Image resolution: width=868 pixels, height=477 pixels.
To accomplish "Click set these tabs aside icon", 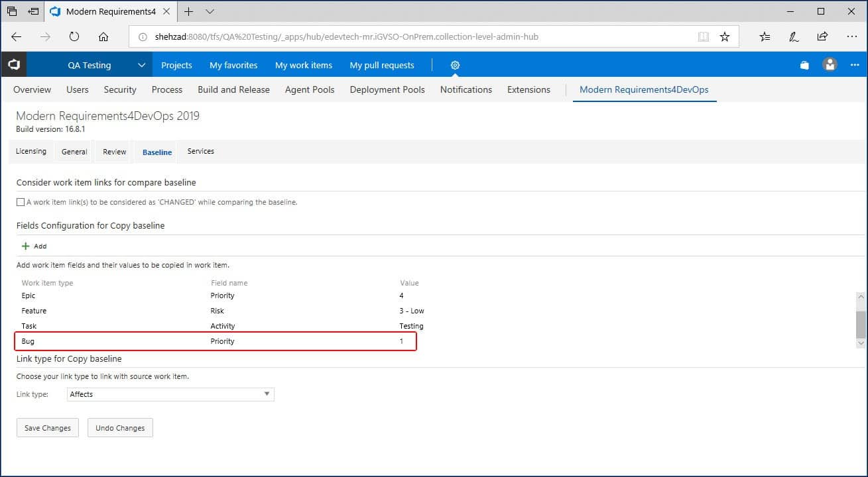I will click(33, 12).
